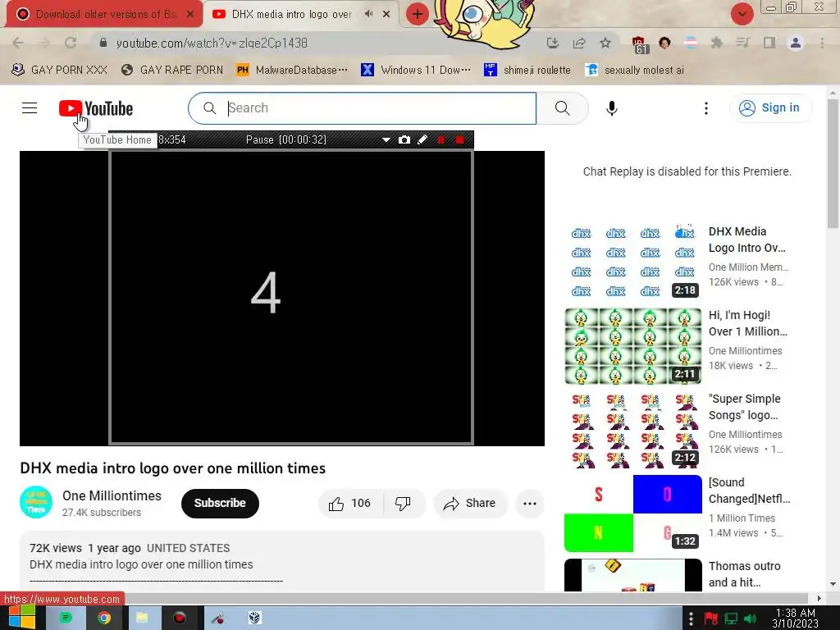Open recorder toolbar dropdown arrow
This screenshot has height=630, width=840.
pos(386,139)
